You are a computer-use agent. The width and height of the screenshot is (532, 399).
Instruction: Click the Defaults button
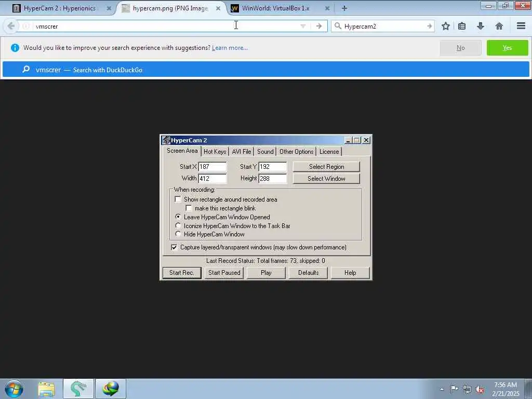pyautogui.click(x=308, y=273)
